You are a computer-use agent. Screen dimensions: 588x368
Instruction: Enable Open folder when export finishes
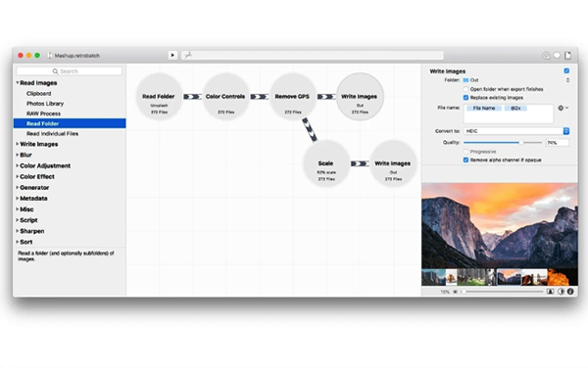point(465,89)
